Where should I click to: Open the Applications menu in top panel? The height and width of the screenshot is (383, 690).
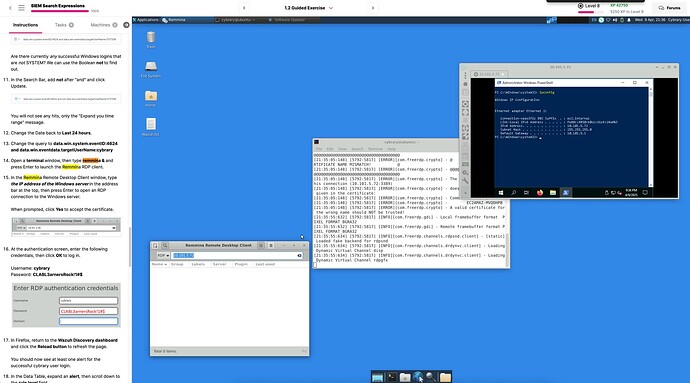click(x=146, y=20)
